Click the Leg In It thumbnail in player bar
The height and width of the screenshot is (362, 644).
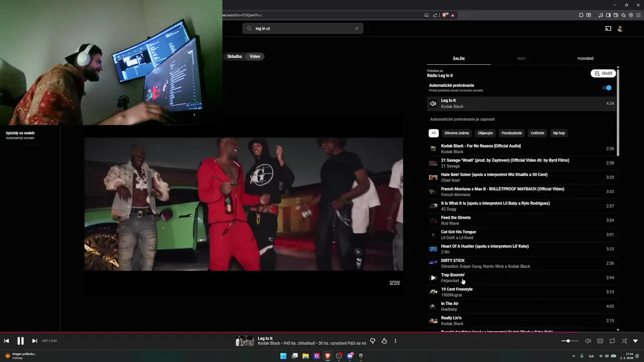(245, 341)
